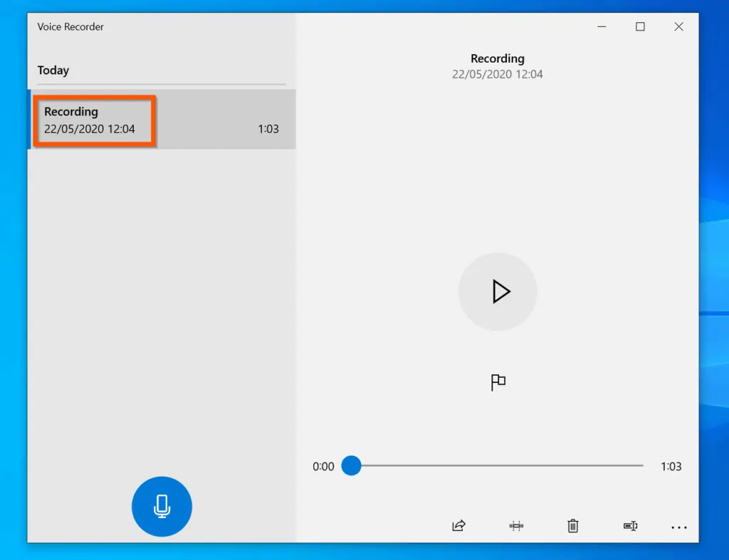729x560 pixels.
Task: Click the Recording title above the player
Action: [x=498, y=58]
